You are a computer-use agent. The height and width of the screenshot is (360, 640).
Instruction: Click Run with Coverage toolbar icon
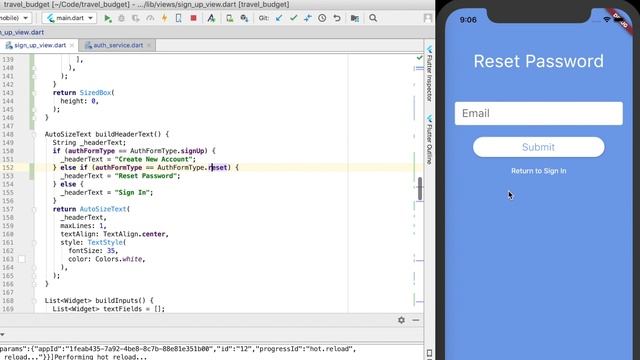click(136, 18)
